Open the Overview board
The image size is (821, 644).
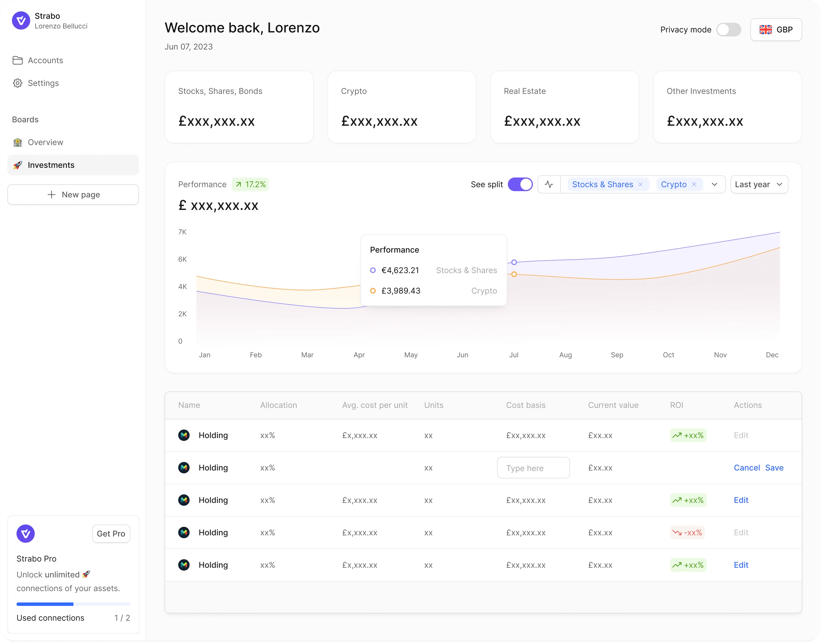pyautogui.click(x=45, y=142)
